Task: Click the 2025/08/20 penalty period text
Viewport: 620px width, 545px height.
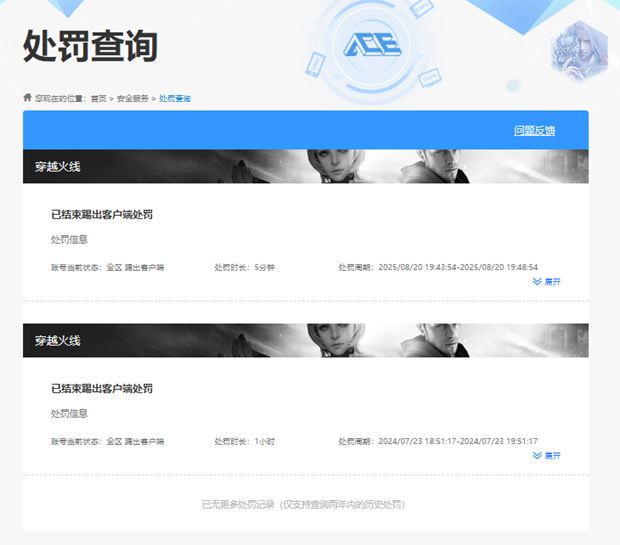Action: coord(438,267)
